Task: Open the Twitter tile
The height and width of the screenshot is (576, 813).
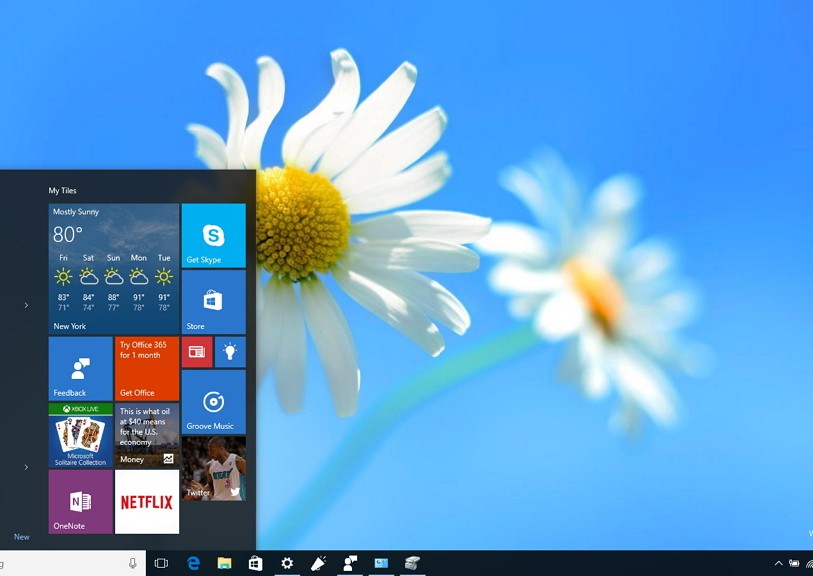Action: [211, 470]
